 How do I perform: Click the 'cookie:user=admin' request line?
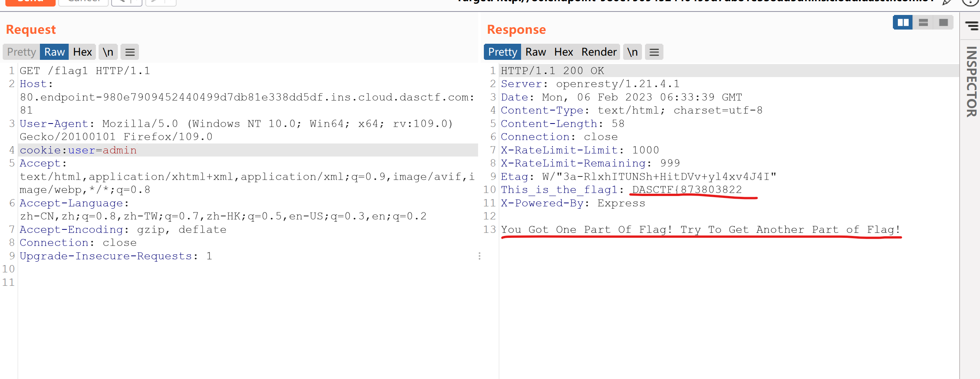pyautogui.click(x=78, y=150)
